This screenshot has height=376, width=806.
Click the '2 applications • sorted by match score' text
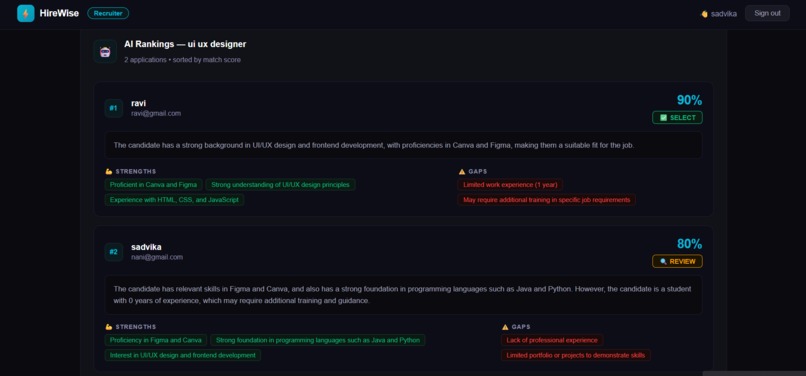click(x=182, y=60)
